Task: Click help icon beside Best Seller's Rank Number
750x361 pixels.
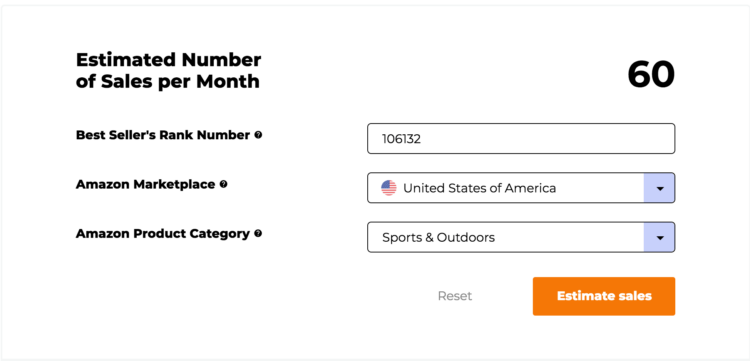Action: (258, 135)
